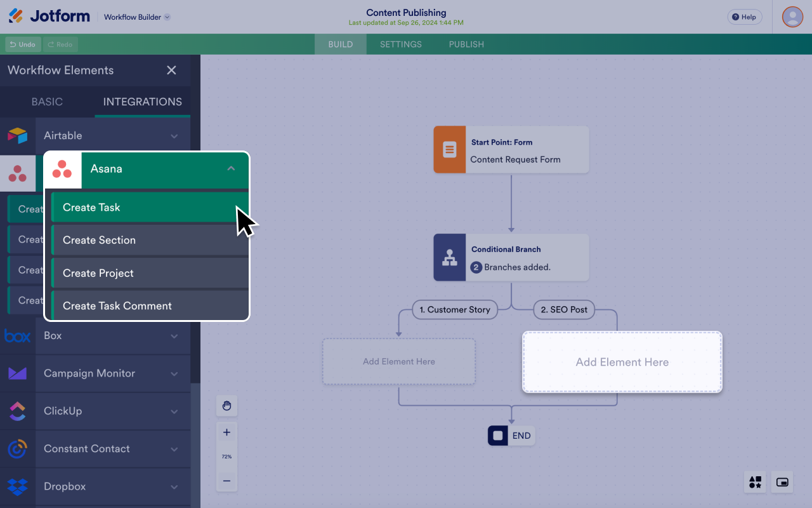Click the Box integration icon
This screenshot has width=812, height=508.
point(18,335)
